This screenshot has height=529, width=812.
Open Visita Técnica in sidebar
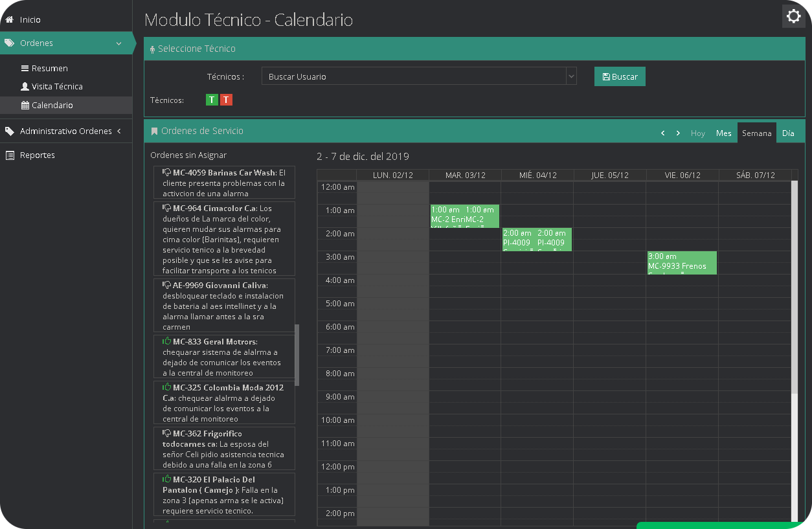57,87
